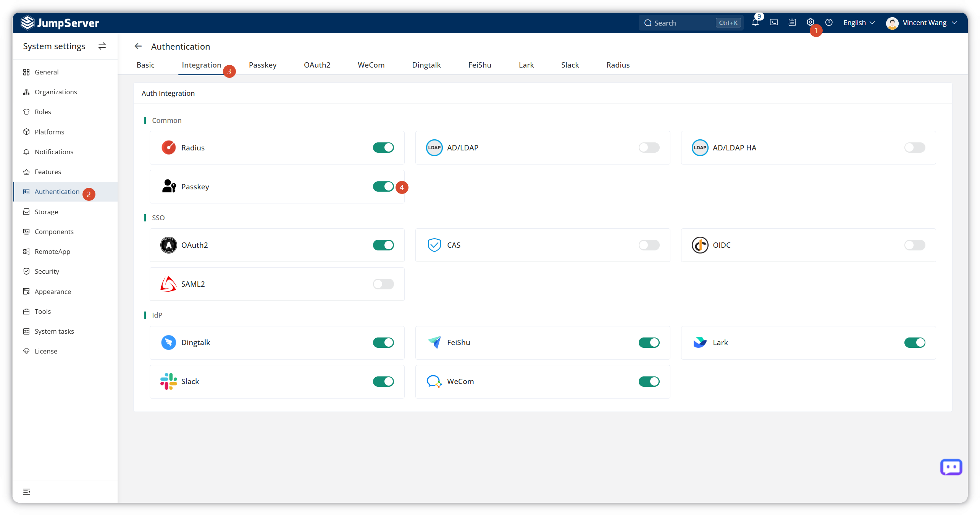Open the FeiShu tab

[480, 65]
